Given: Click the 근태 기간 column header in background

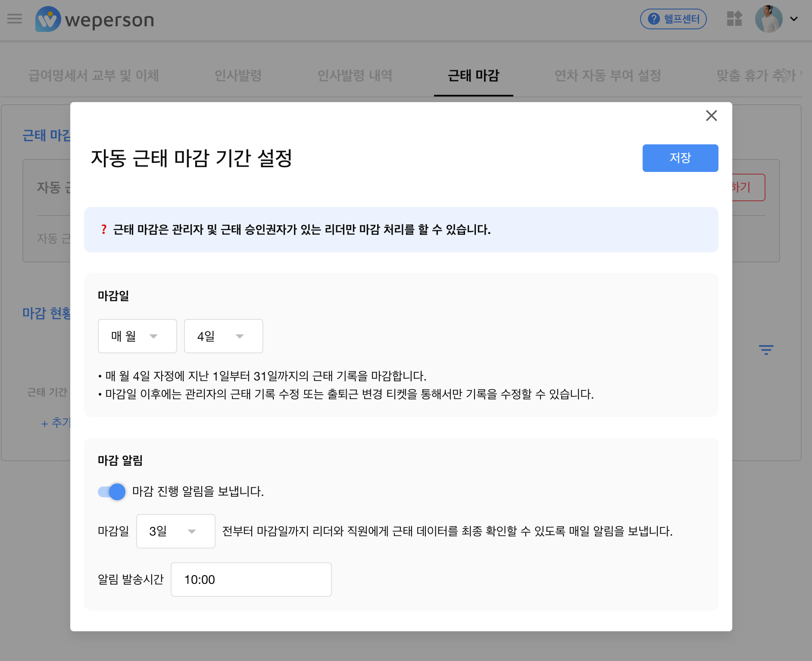Looking at the screenshot, I should 47,393.
